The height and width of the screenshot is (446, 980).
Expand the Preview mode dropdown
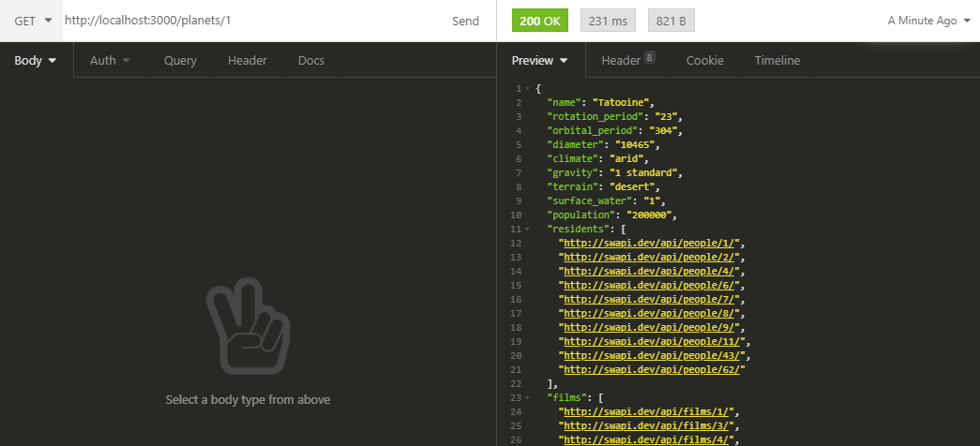pyautogui.click(x=540, y=61)
